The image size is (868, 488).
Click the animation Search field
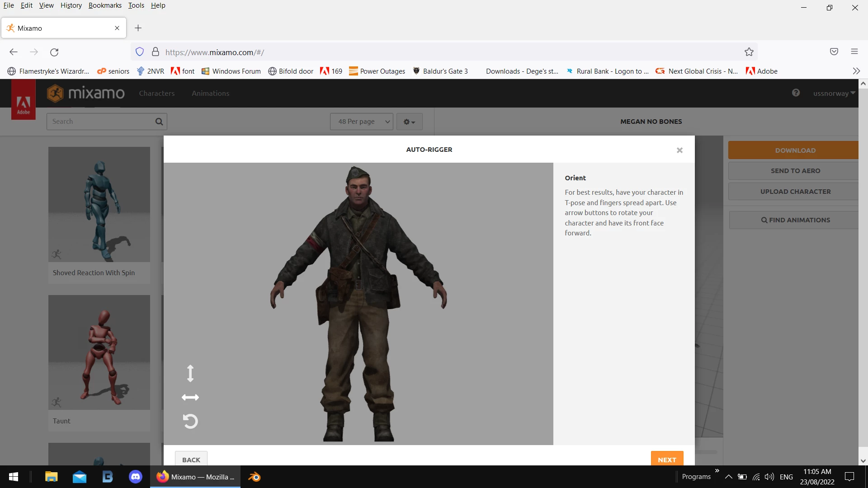(102, 122)
